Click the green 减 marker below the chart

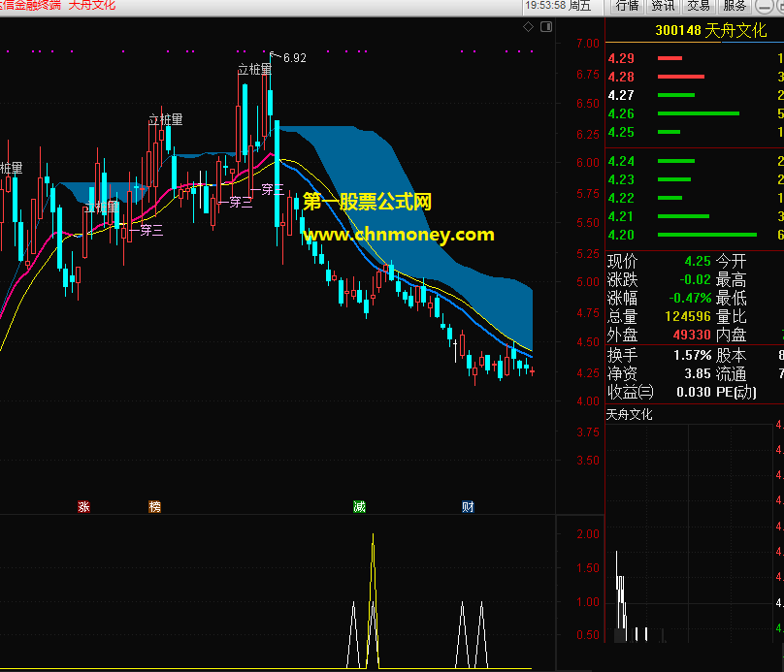click(x=360, y=506)
